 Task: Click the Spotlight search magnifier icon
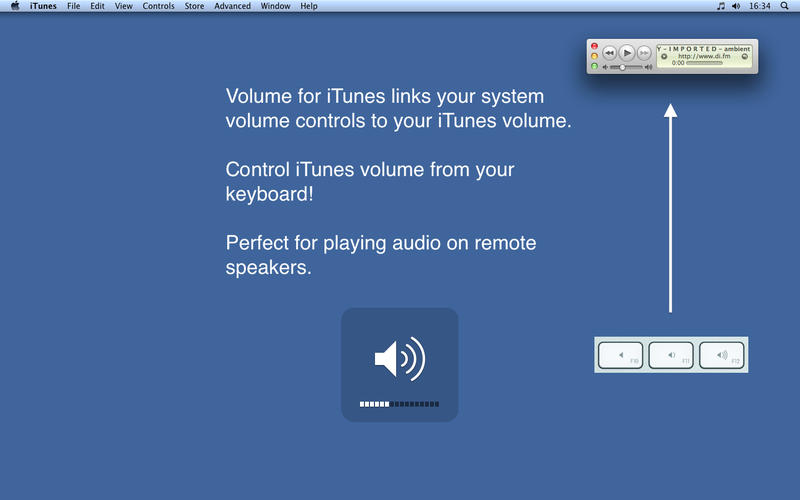click(786, 6)
